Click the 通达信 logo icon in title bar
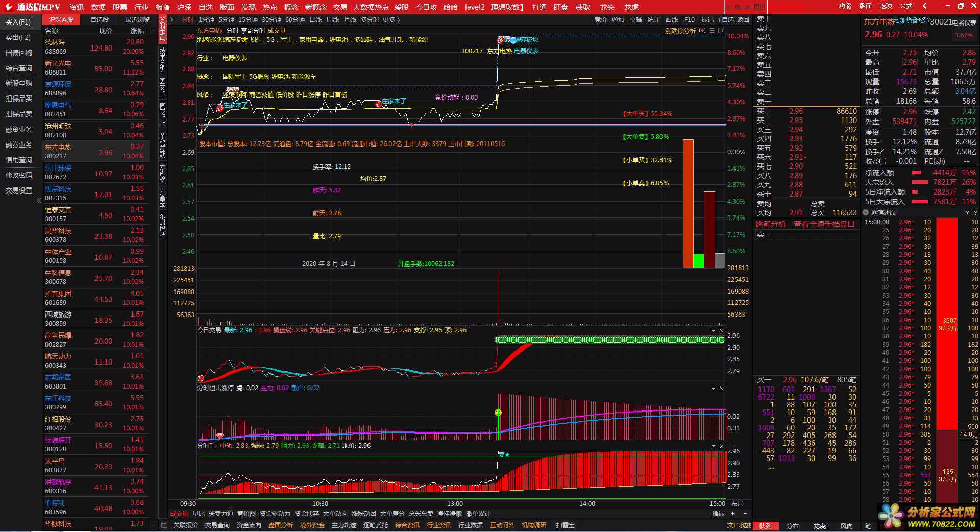The width and height of the screenshot is (980, 532). pos(8,7)
